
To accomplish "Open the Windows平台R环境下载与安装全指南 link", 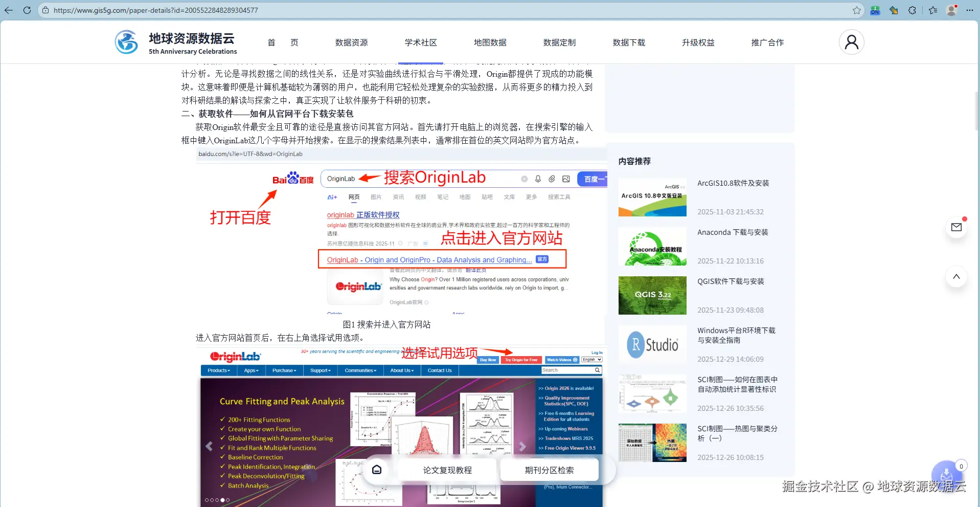I will [736, 335].
